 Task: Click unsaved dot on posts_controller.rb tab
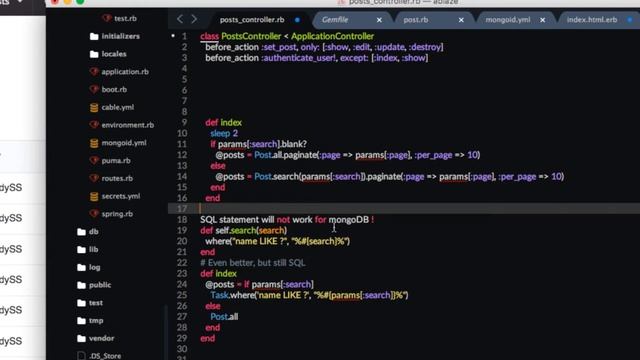pos(297,20)
